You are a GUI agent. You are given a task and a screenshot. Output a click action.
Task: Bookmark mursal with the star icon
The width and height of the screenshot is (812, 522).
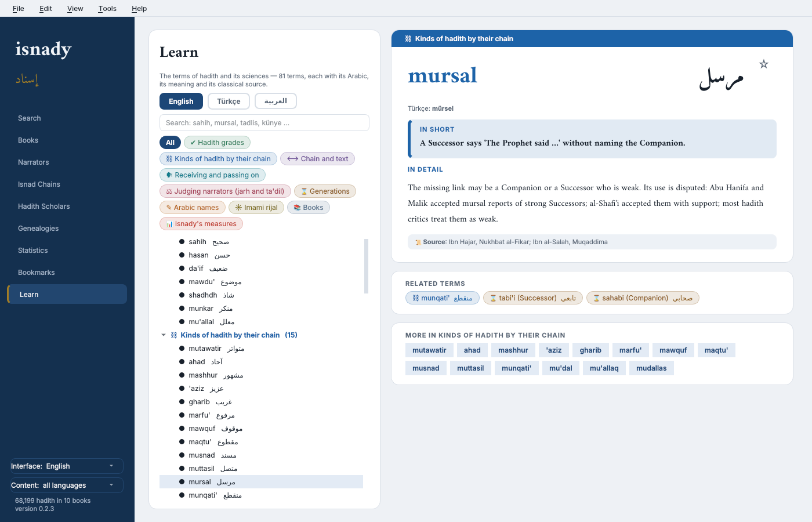tap(764, 64)
